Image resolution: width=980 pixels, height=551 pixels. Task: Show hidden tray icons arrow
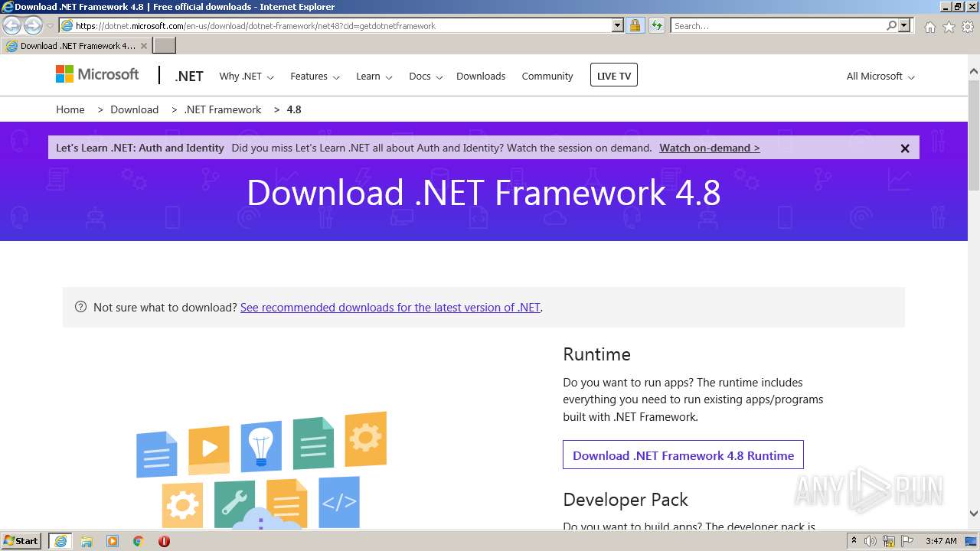(854, 541)
